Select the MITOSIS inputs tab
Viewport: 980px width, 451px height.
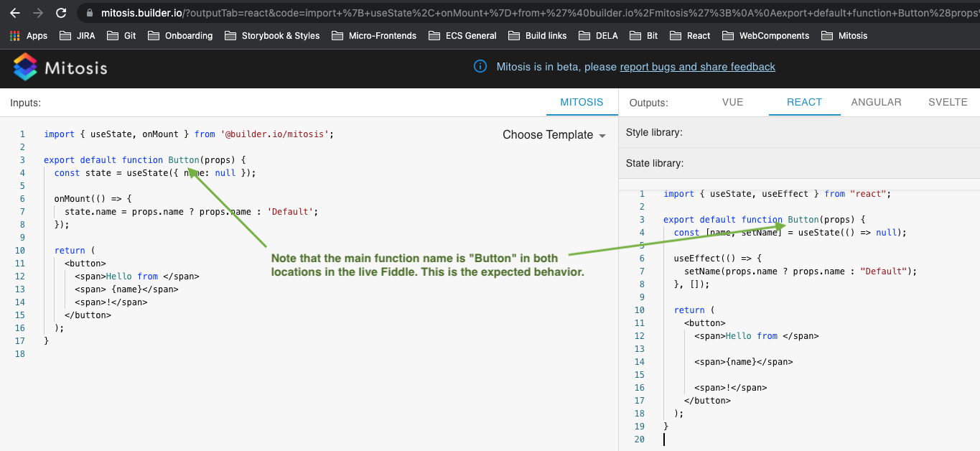(582, 102)
